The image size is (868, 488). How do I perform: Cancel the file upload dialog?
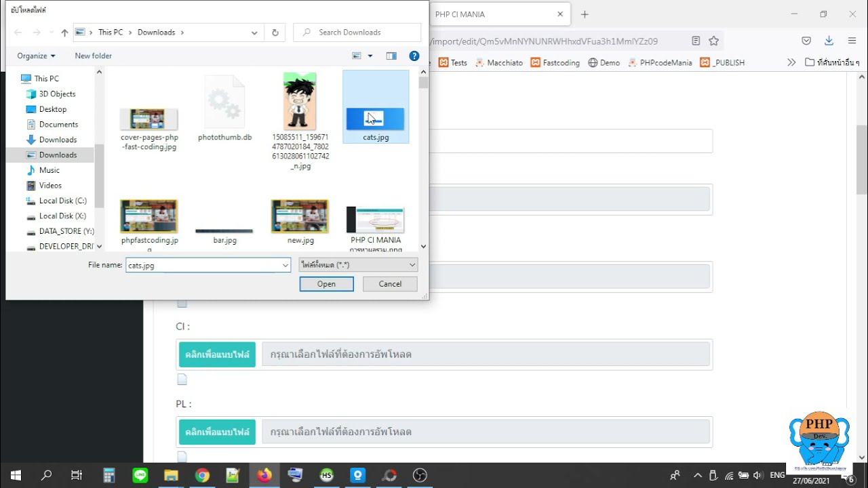pos(390,284)
